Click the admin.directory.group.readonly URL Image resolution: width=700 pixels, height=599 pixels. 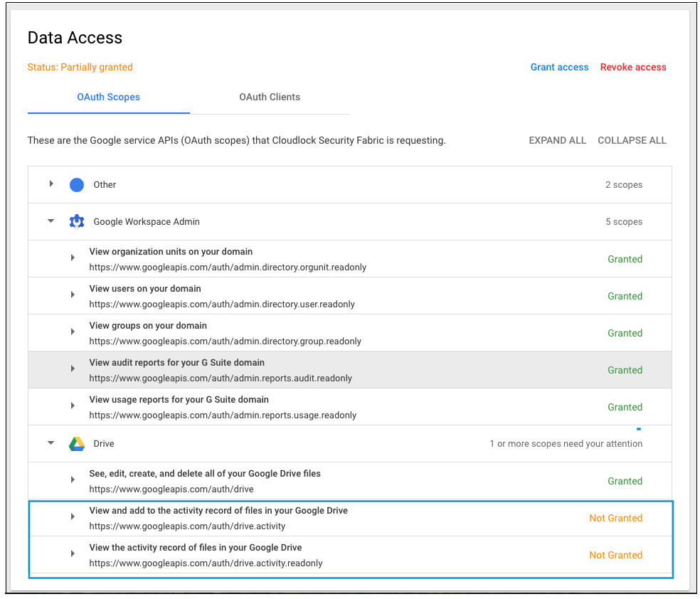[x=225, y=341]
